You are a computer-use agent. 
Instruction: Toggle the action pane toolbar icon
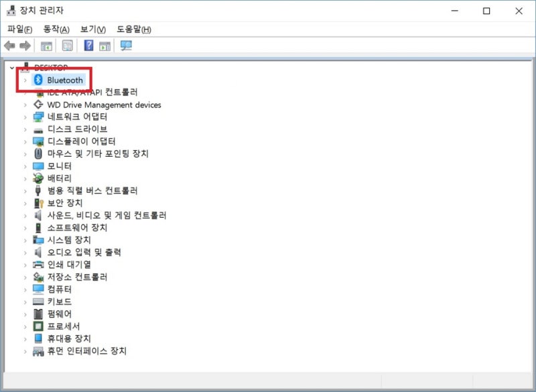(x=105, y=46)
